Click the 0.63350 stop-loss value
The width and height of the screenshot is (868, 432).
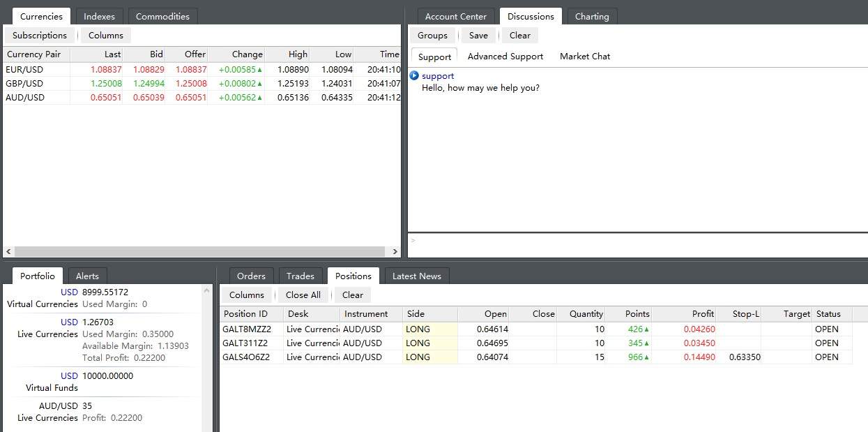pyautogui.click(x=745, y=357)
